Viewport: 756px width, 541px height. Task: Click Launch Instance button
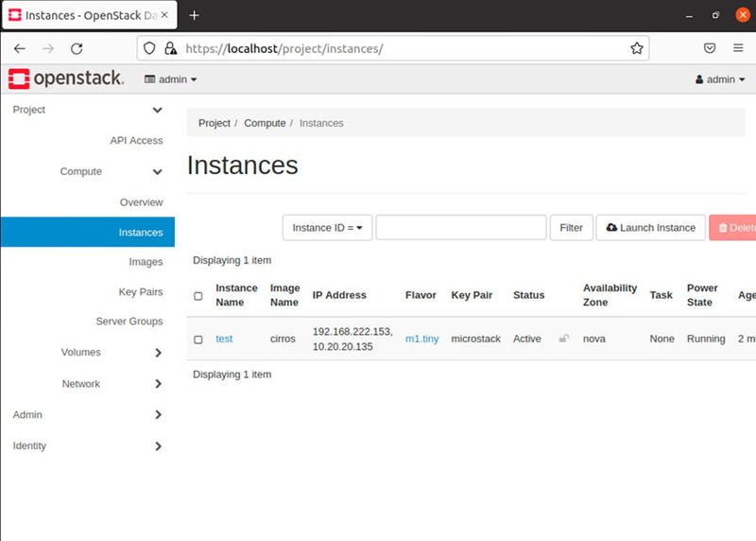651,228
